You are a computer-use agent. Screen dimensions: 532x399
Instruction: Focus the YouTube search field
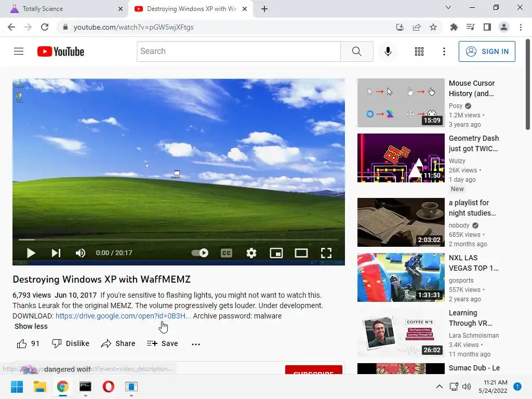coord(238,51)
